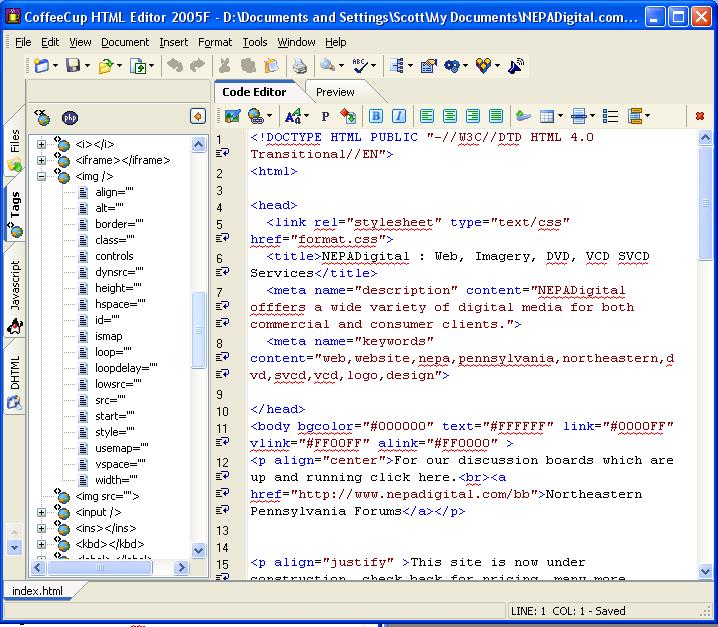718x627 pixels.
Task: Click the Find magnifier icon
Action: tap(327, 66)
